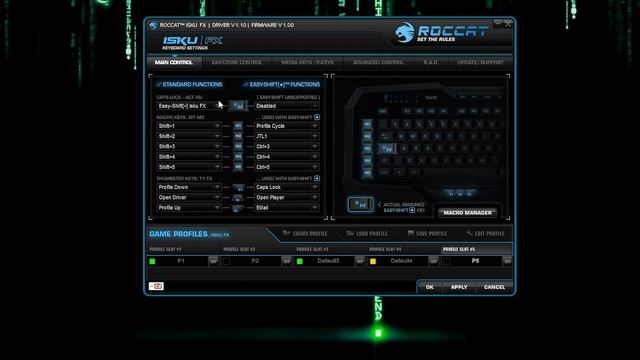Select the Default3 profile name
640x360 pixels.
coord(328,261)
